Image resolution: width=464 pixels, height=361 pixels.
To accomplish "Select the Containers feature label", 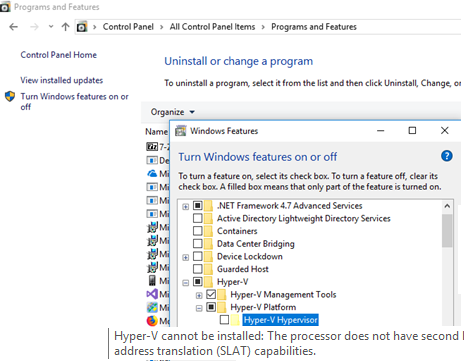I will pos(237,231).
